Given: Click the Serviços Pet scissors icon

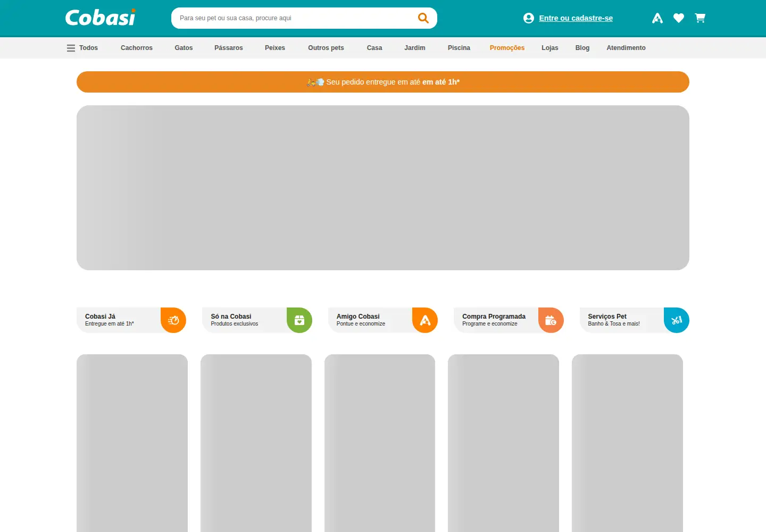Looking at the screenshot, I should 677,320.
